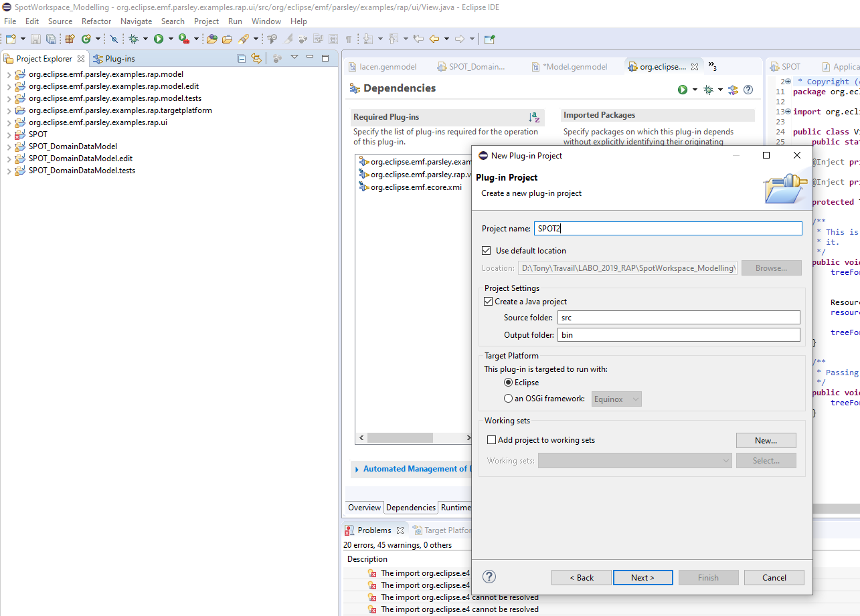Open the Refactor menu

[96, 21]
